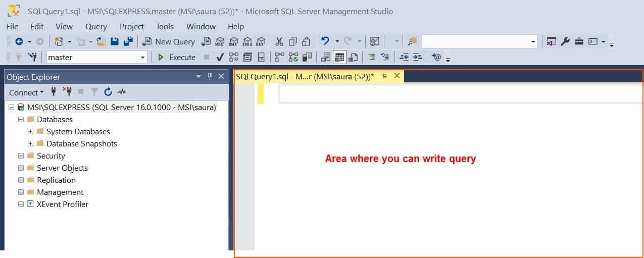Open the Connect dropdown in Object Explorer
The height and width of the screenshot is (258, 644).
coord(27,92)
